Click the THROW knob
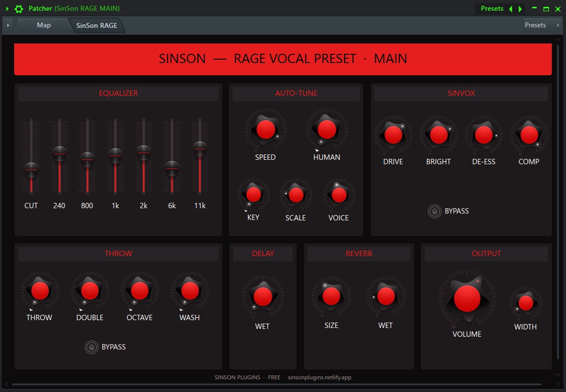Image resolution: width=566 pixels, height=392 pixels. point(40,290)
